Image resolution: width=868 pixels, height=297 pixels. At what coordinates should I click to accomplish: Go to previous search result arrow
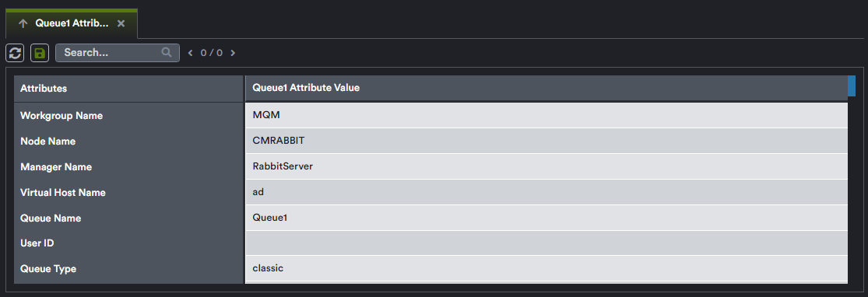[x=191, y=53]
